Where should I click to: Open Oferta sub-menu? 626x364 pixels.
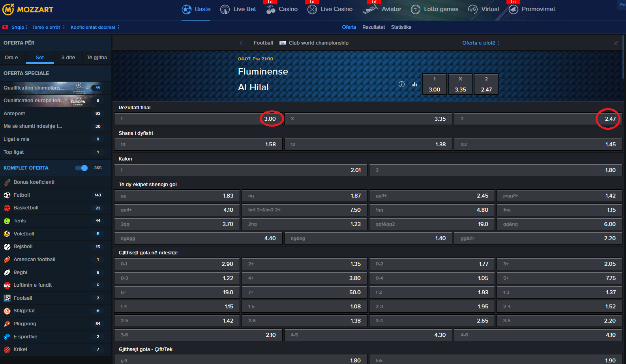349,27
